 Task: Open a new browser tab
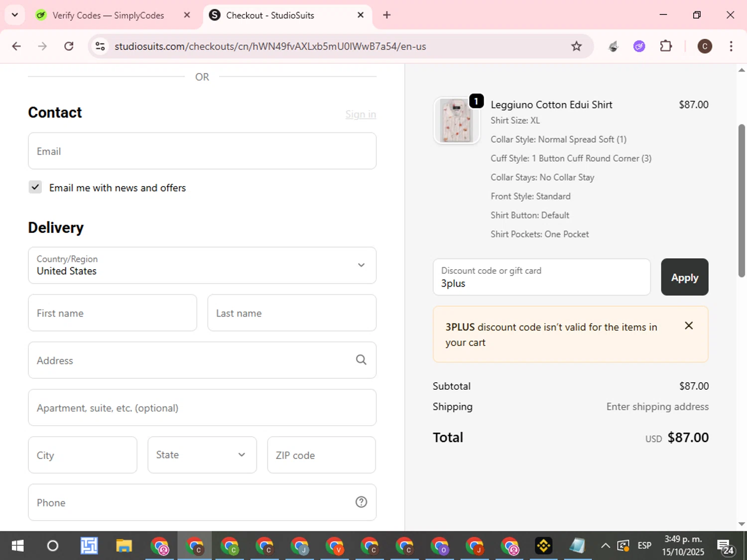pyautogui.click(x=386, y=15)
